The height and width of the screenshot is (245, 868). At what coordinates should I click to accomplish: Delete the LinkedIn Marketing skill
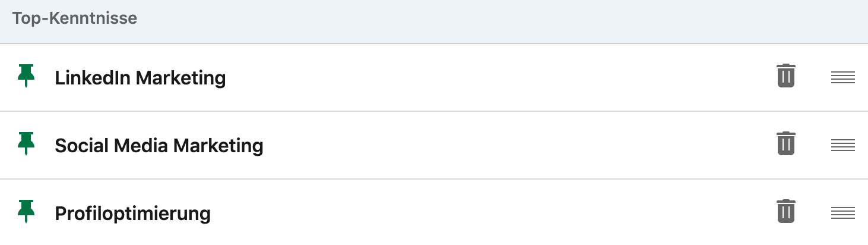tap(785, 77)
